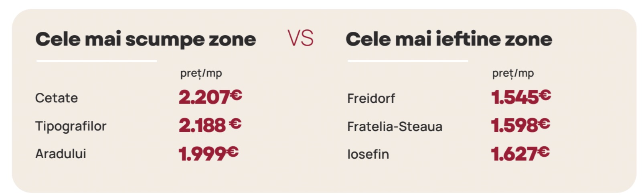644x196 pixels.
Task: Select the Tipografilor zone label
Action: coord(71,126)
